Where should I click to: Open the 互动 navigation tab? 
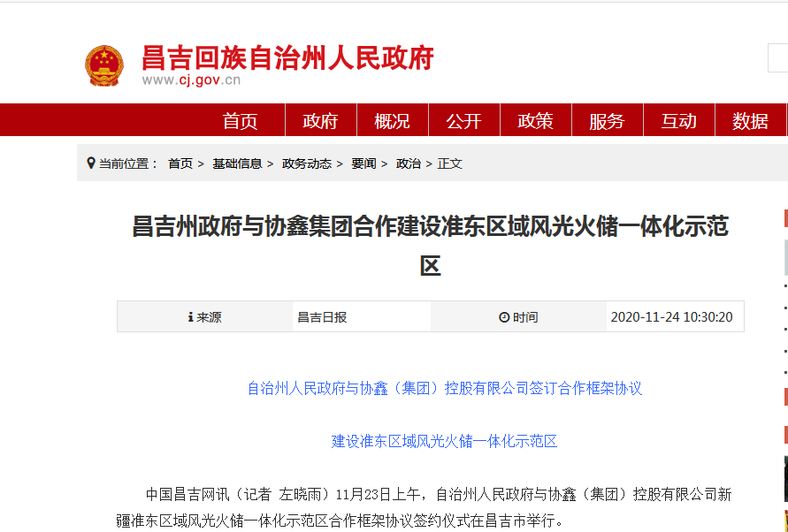pyautogui.click(x=678, y=120)
